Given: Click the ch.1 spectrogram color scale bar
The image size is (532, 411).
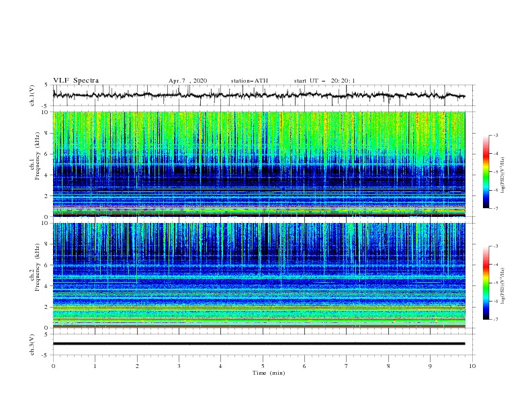Looking at the screenshot, I should click(x=486, y=172).
